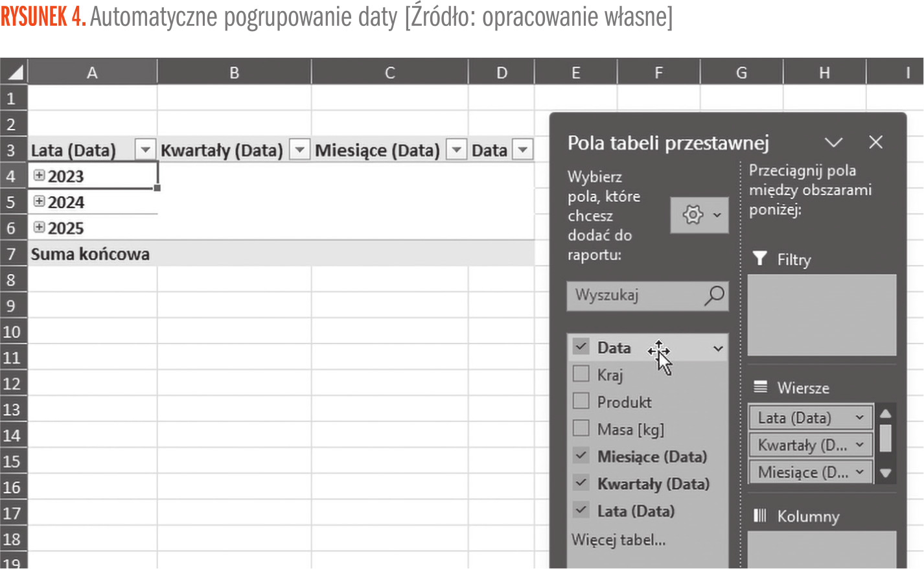924x569 pixels.
Task: Enable the Produkt field checkbox
Action: point(581,401)
